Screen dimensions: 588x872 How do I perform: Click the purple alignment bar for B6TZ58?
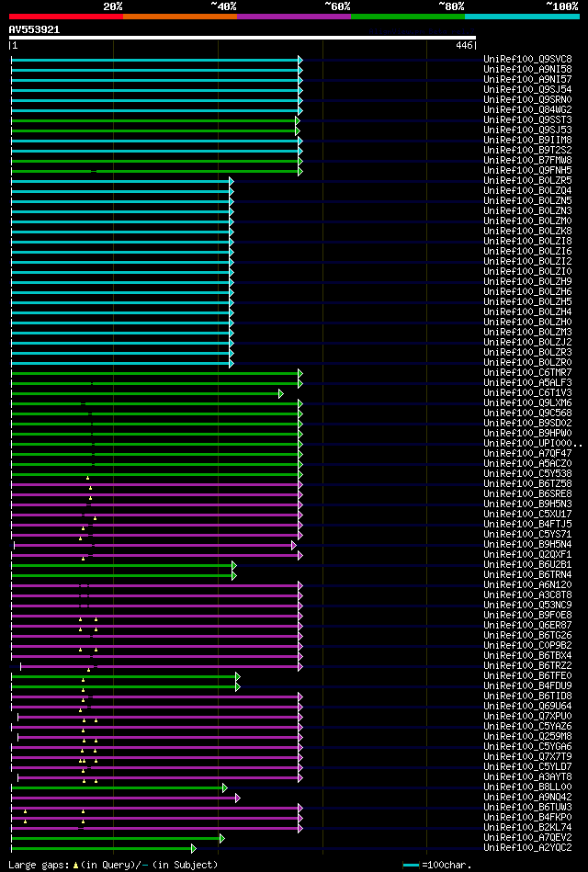tap(157, 484)
